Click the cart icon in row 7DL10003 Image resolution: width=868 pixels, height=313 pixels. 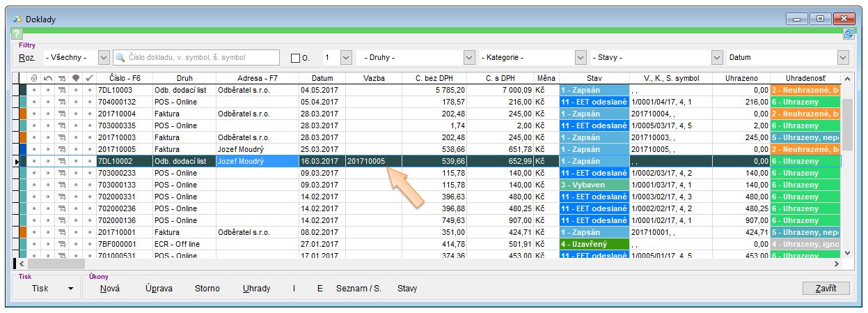(62, 90)
